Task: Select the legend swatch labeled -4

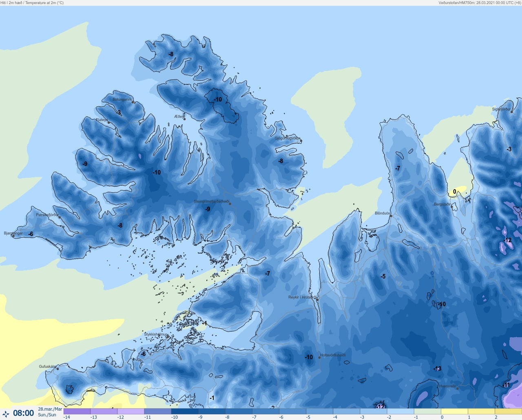Action: 346,411
